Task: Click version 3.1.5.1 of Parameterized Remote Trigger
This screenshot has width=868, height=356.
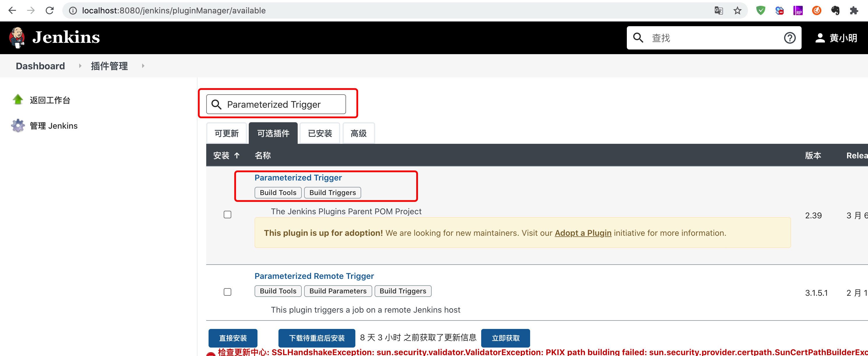Action: (816, 293)
